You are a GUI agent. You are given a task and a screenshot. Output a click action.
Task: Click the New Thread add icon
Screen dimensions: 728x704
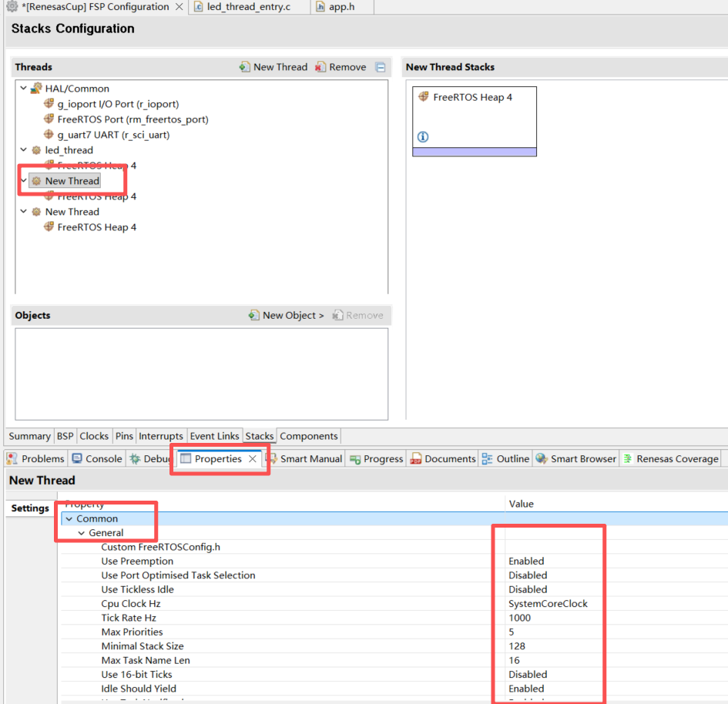(245, 67)
